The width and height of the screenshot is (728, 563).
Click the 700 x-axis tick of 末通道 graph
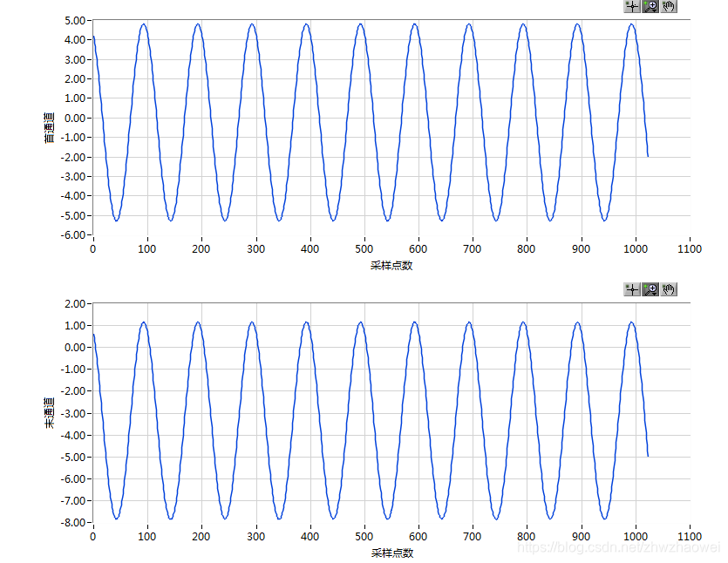[473, 537]
